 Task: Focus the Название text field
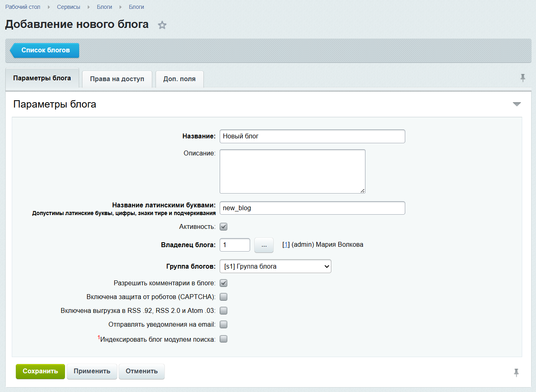click(x=312, y=136)
